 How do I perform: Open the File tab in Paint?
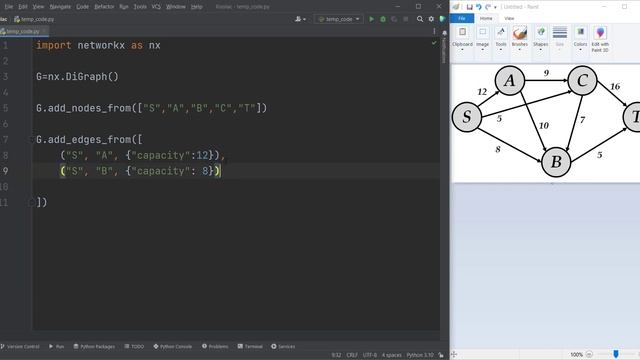pos(462,18)
